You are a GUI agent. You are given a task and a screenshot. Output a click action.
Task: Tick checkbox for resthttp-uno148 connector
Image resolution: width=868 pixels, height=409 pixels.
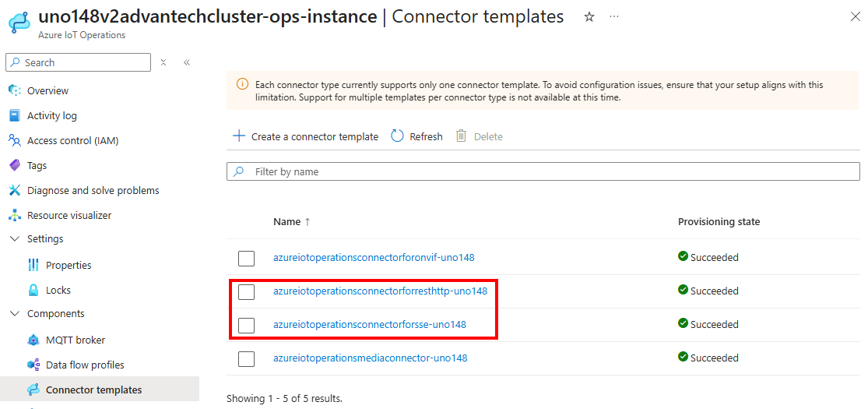pyautogui.click(x=247, y=291)
